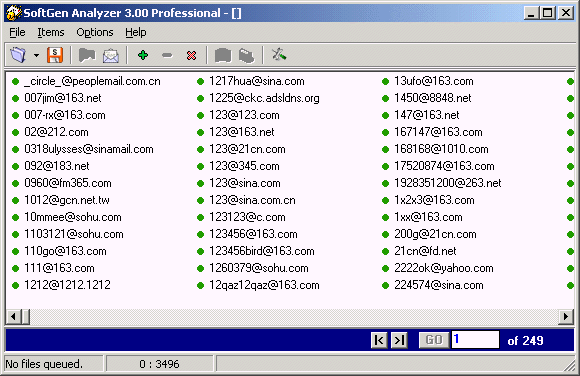The height and width of the screenshot is (376, 580).
Task: Click the grayed flag toolbar icon
Action: point(87,56)
